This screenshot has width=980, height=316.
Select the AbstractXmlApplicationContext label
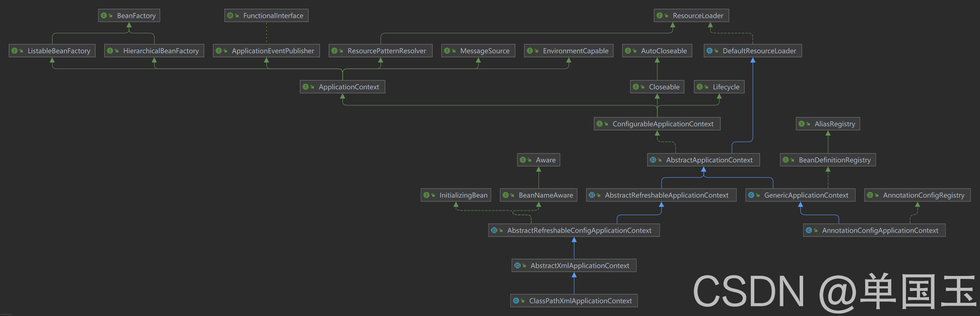[580, 266]
